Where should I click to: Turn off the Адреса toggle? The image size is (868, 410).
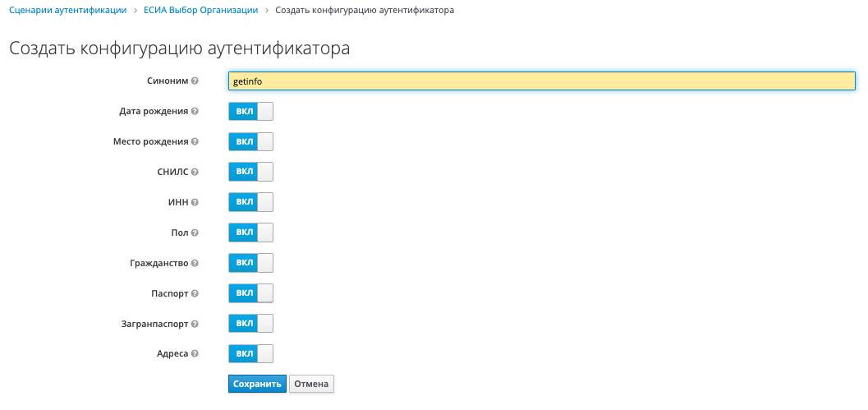pos(250,354)
